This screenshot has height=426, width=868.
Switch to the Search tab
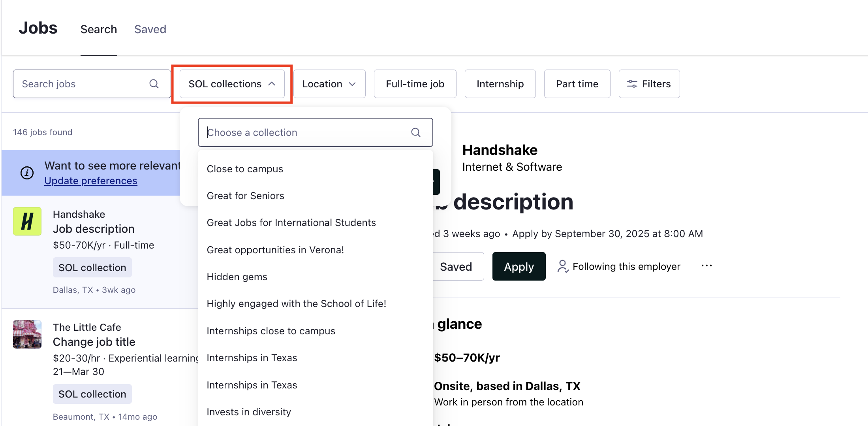click(x=99, y=29)
